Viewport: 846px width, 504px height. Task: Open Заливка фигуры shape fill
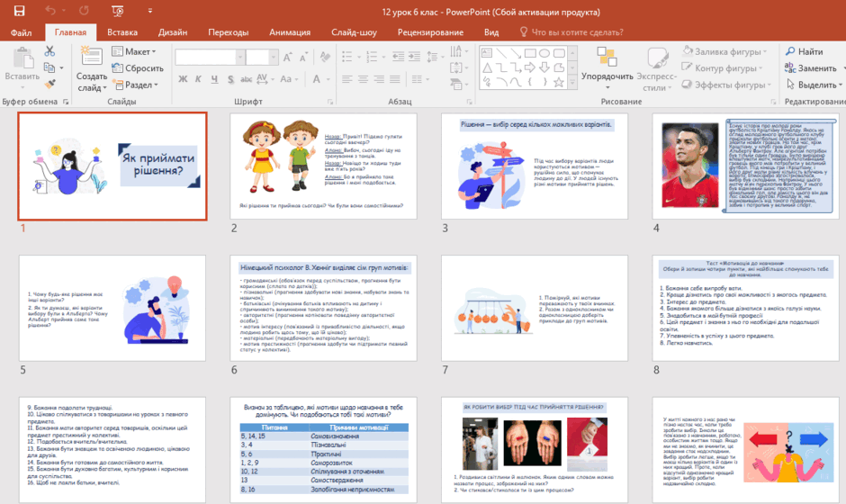pyautogui.click(x=724, y=51)
